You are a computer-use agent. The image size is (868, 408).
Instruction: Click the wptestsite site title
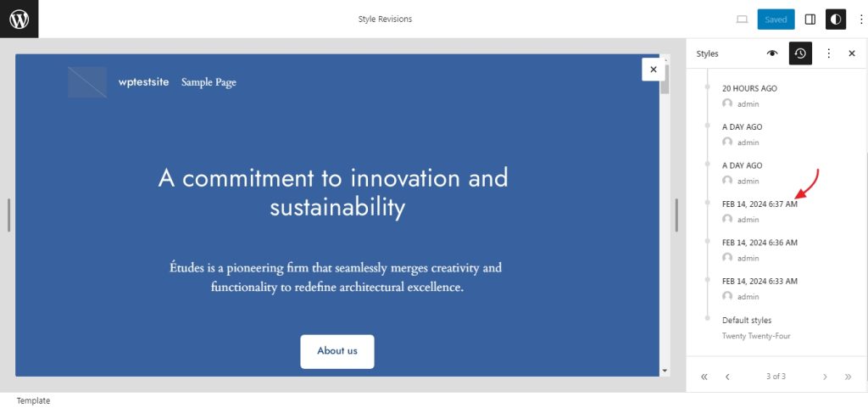(144, 82)
